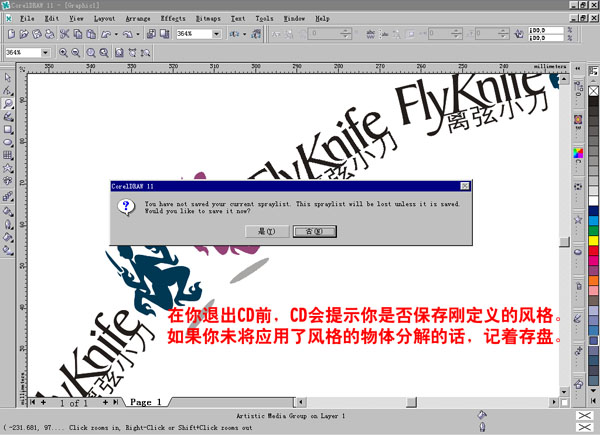The width and height of the screenshot is (600, 435).
Task: Click the Redo arrow icon
Action: tap(128, 34)
